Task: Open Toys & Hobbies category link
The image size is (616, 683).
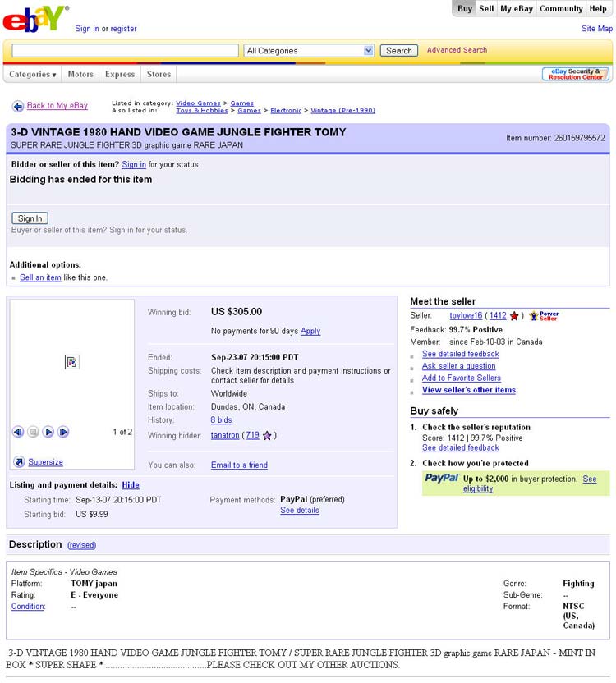Action: click(x=202, y=111)
